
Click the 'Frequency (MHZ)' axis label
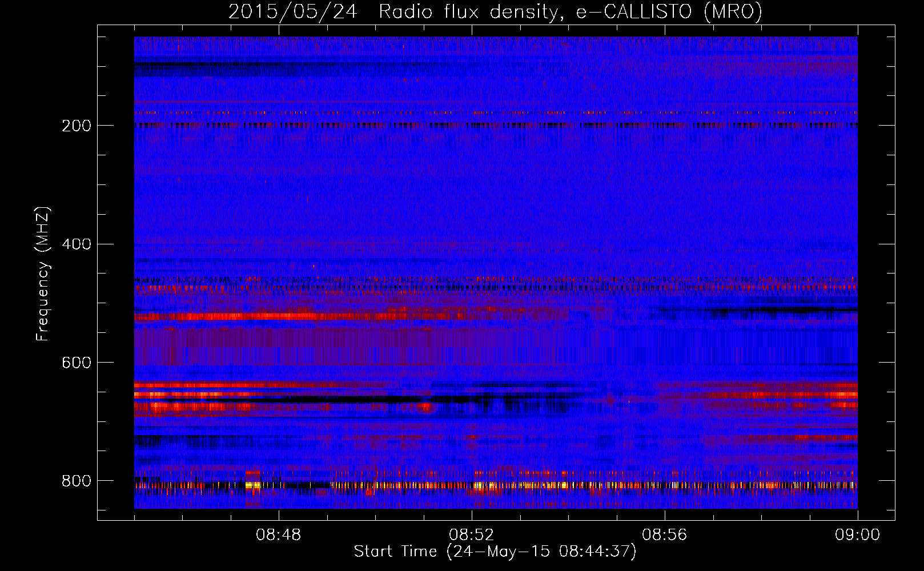pyautogui.click(x=43, y=274)
